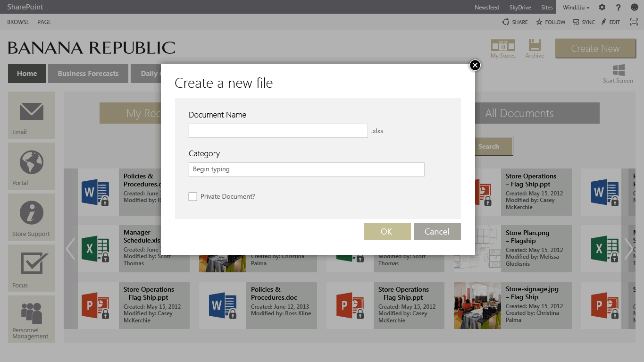Image resolution: width=644 pixels, height=362 pixels.
Task: Select the My Recent tab
Action: point(130,113)
